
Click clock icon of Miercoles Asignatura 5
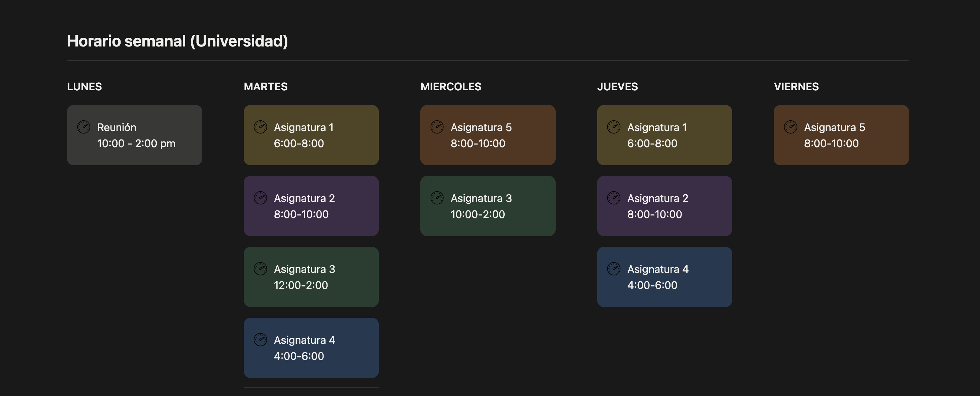pyautogui.click(x=437, y=127)
